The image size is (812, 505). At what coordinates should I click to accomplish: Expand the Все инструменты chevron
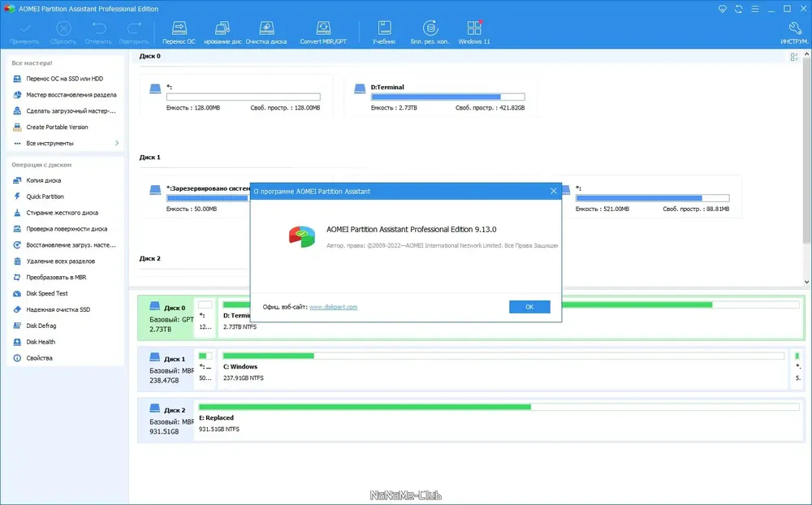[x=117, y=143]
